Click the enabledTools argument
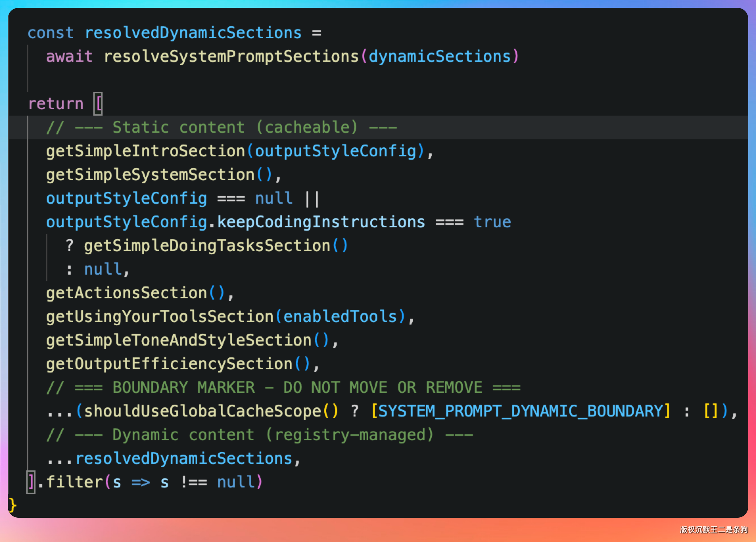This screenshot has width=756, height=542. coord(340,316)
